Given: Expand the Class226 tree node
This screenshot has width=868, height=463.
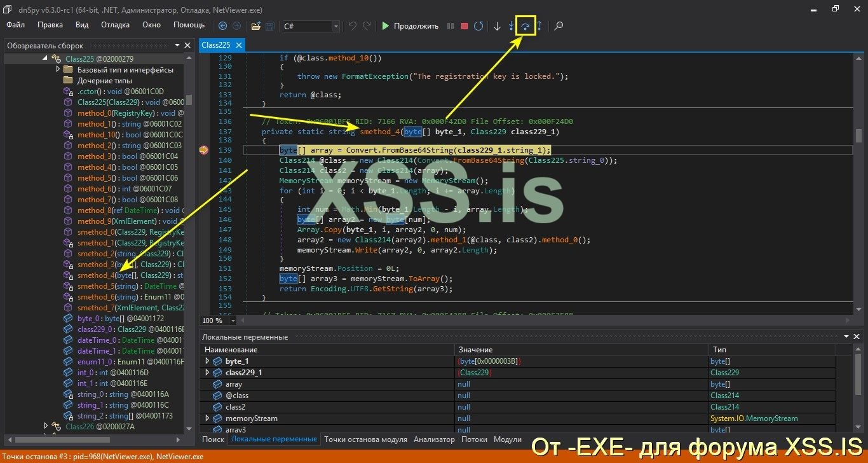Looking at the screenshot, I should [x=46, y=426].
